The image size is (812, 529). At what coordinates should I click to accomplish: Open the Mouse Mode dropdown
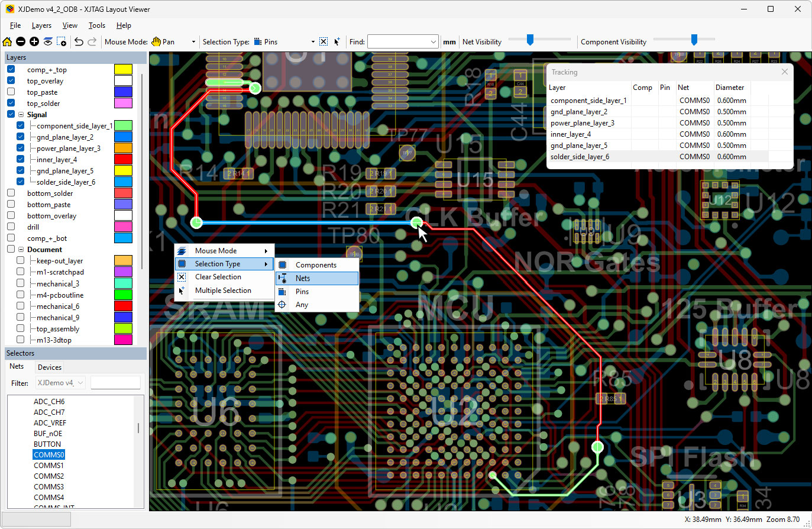click(x=193, y=42)
